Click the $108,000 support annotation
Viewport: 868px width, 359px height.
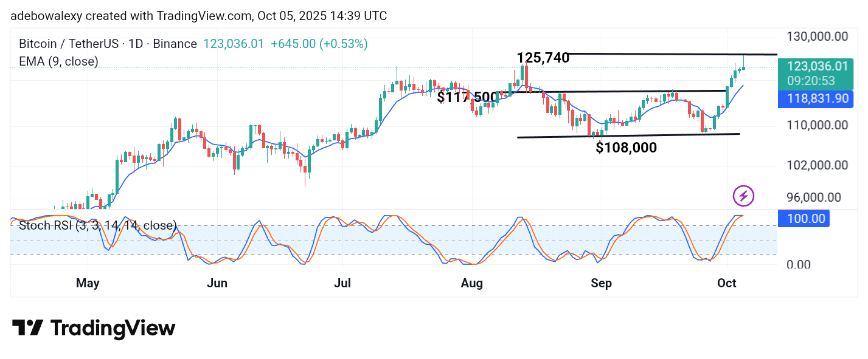coord(626,147)
